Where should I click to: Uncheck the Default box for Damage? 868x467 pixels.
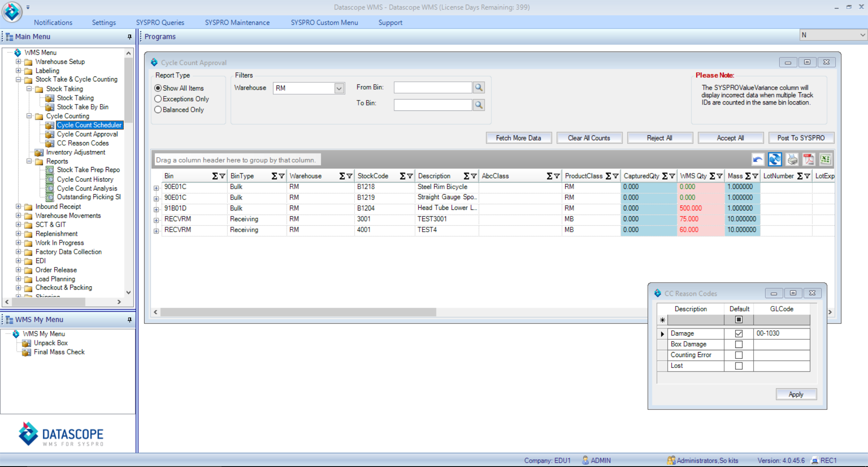pyautogui.click(x=739, y=333)
